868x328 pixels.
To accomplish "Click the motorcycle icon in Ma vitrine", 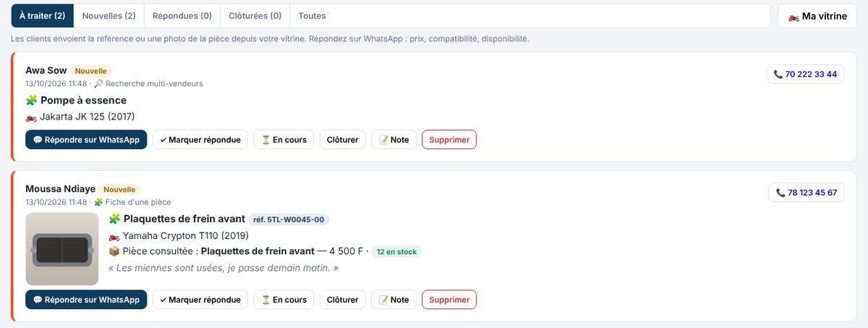I will [793, 16].
